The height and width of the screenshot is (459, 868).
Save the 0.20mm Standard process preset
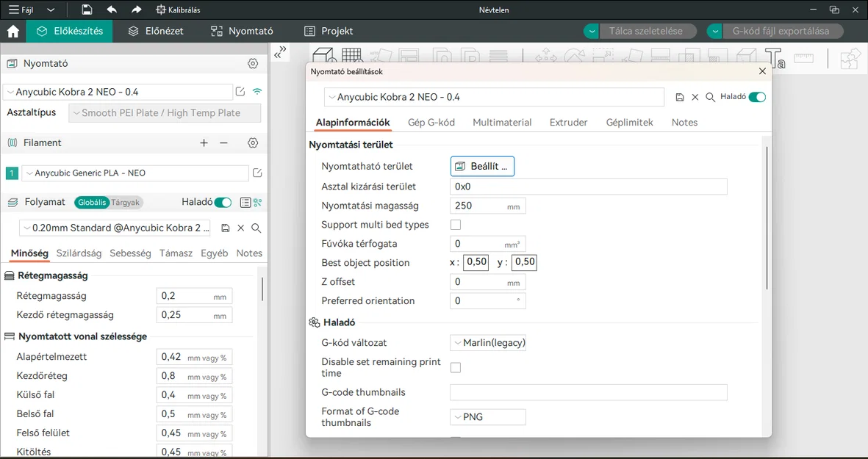point(226,228)
